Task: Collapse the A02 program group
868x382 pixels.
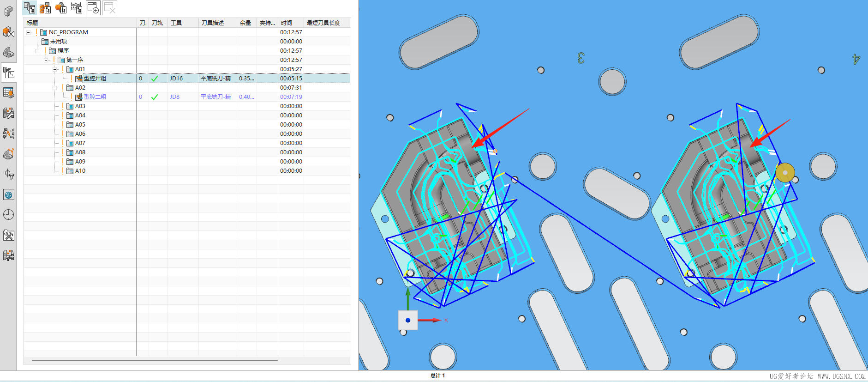Action: pyautogui.click(x=55, y=88)
